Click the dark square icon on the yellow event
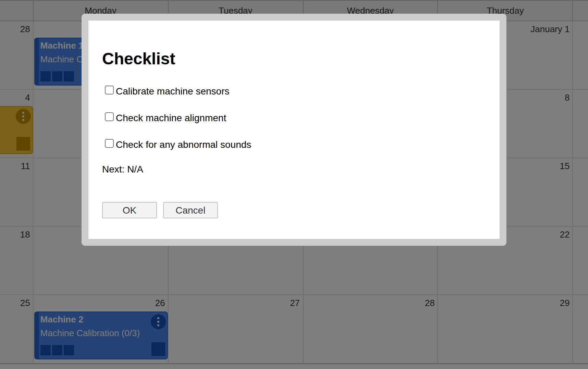 click(23, 144)
